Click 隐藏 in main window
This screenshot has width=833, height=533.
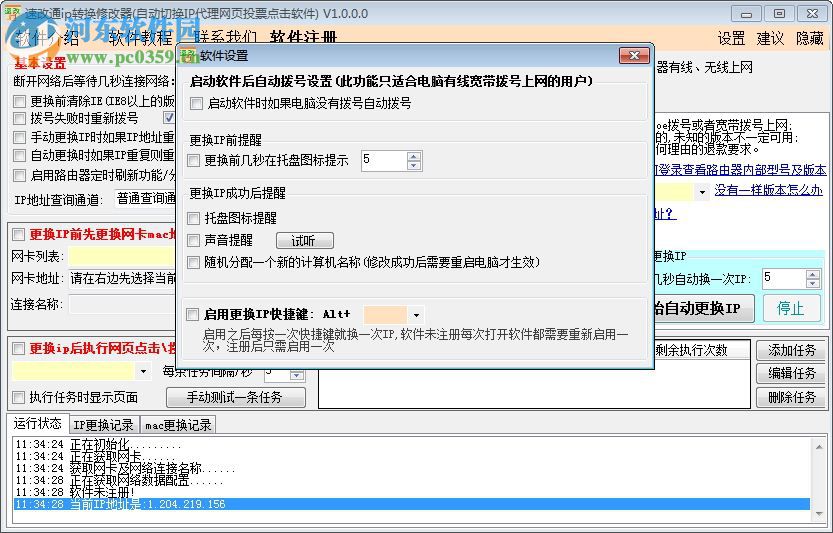[809, 38]
